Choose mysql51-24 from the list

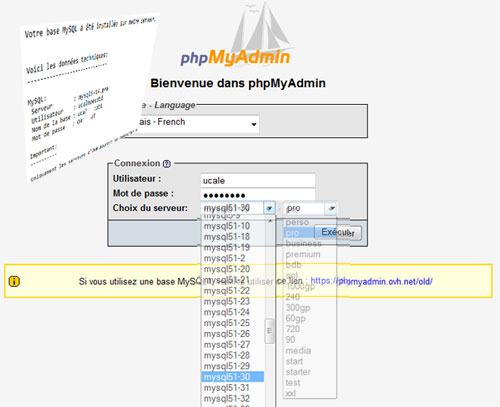233,312
